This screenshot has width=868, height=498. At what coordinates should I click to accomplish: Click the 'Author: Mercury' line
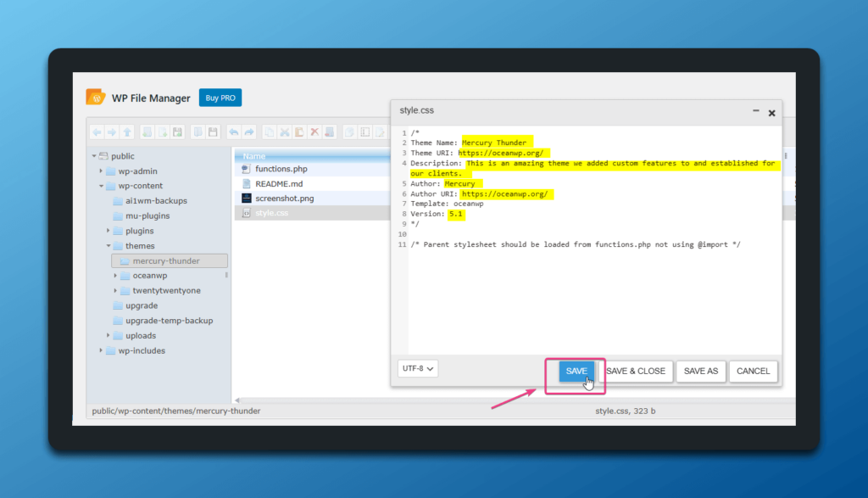[x=442, y=183]
